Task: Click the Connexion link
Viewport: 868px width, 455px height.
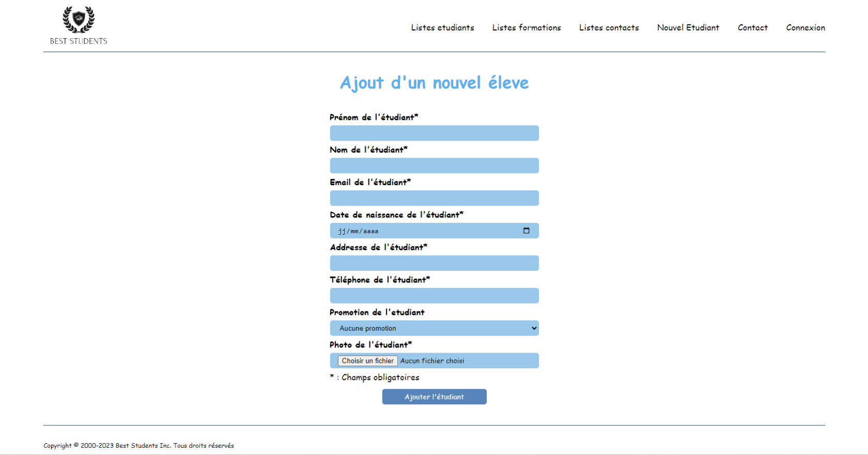Action: click(805, 28)
